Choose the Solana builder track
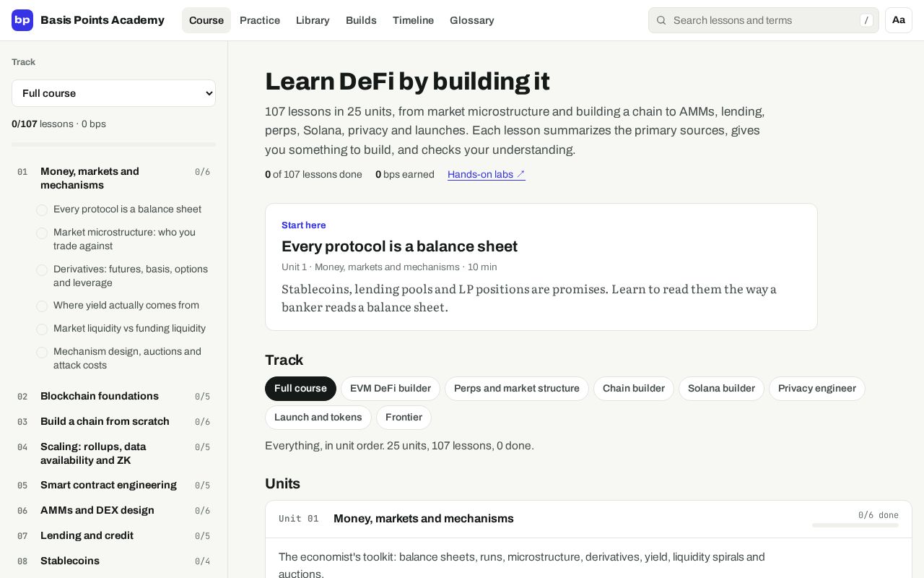Viewport: 924px width, 578px height. point(721,389)
